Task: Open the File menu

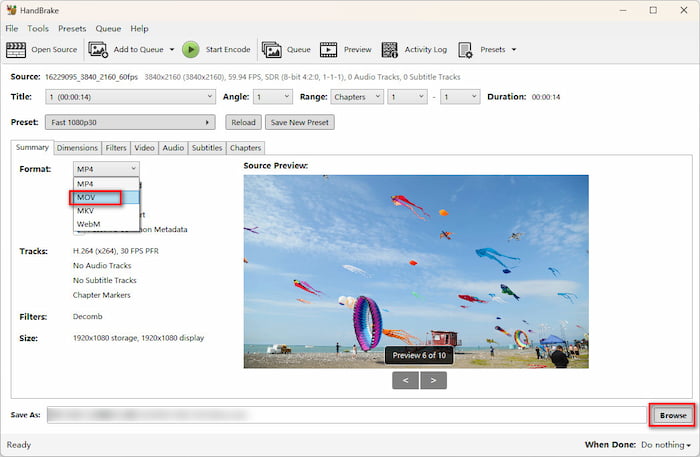Action: [12, 29]
